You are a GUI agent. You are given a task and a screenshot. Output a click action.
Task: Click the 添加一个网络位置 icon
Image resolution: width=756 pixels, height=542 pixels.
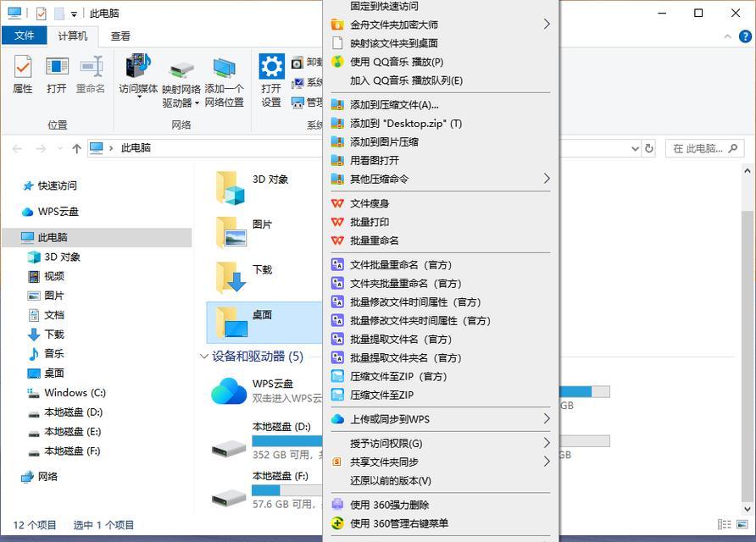(225, 68)
